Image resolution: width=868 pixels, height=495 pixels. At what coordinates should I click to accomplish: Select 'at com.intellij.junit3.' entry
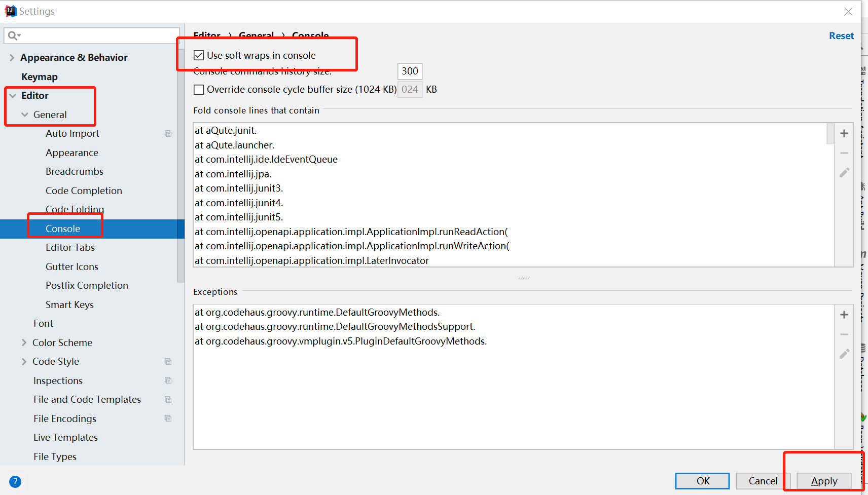(239, 188)
